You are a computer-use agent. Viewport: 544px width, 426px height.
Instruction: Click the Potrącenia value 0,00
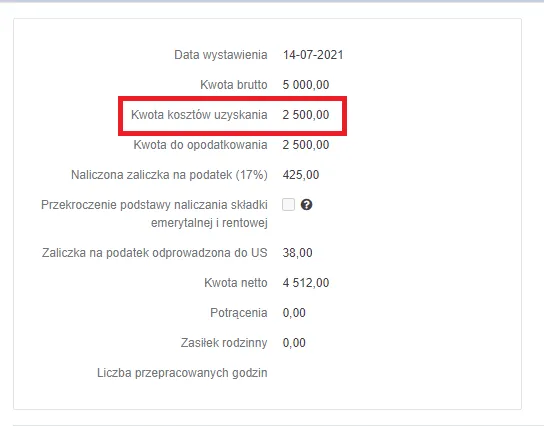(x=294, y=313)
